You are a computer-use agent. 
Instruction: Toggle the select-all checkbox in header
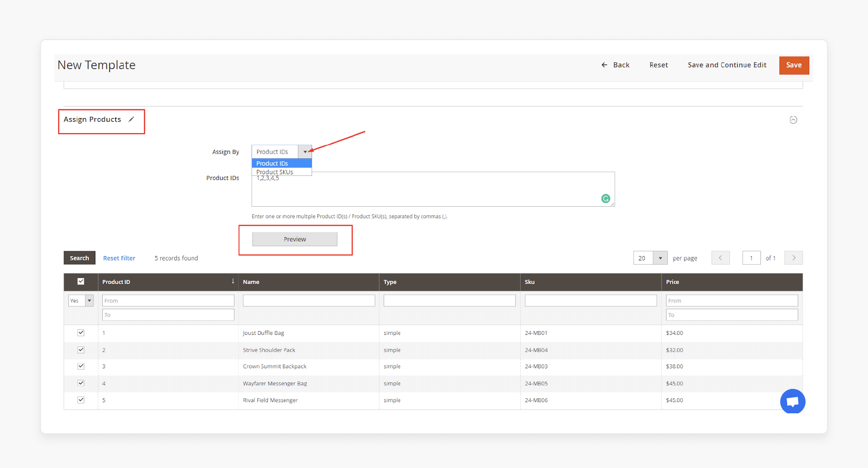pos(81,281)
